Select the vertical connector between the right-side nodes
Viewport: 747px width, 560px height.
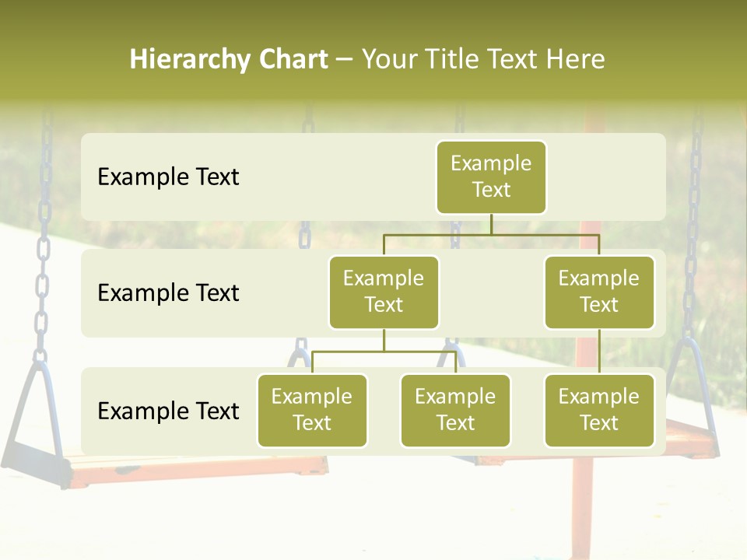pos(599,352)
